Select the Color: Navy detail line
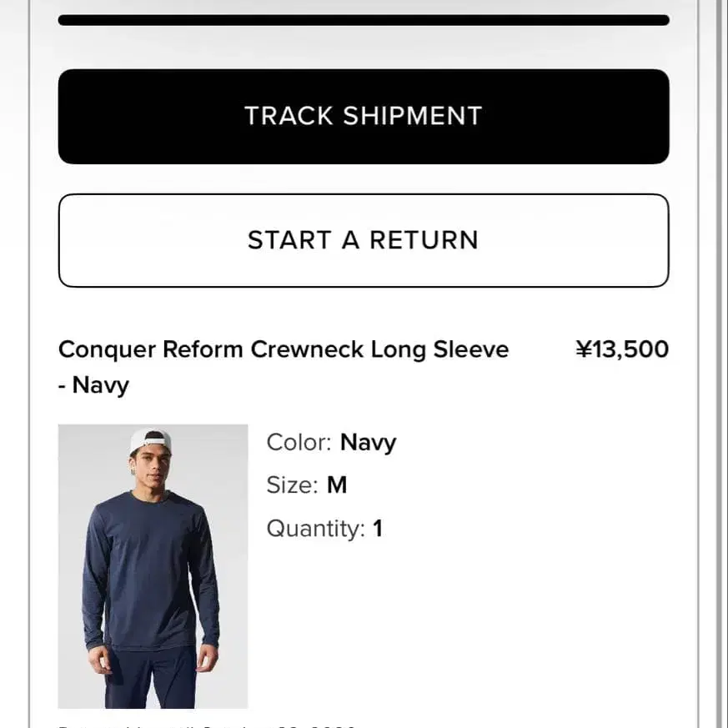The height and width of the screenshot is (728, 728). (331, 443)
